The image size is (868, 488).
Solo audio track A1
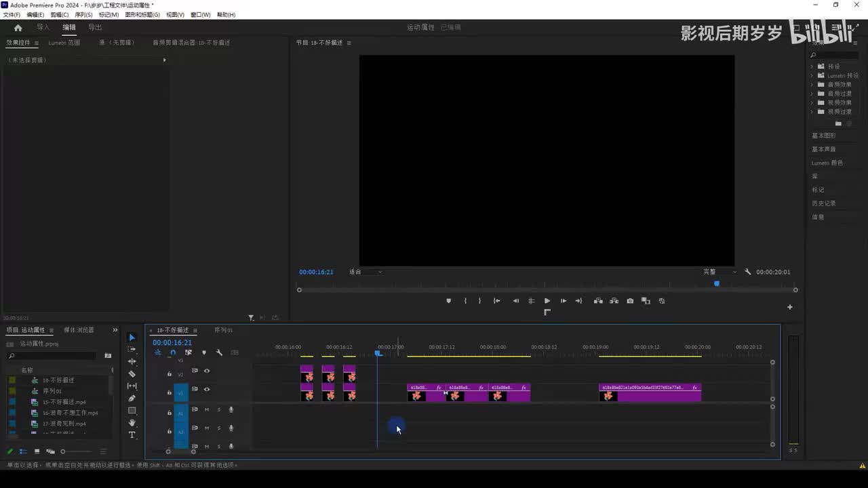tap(218, 409)
